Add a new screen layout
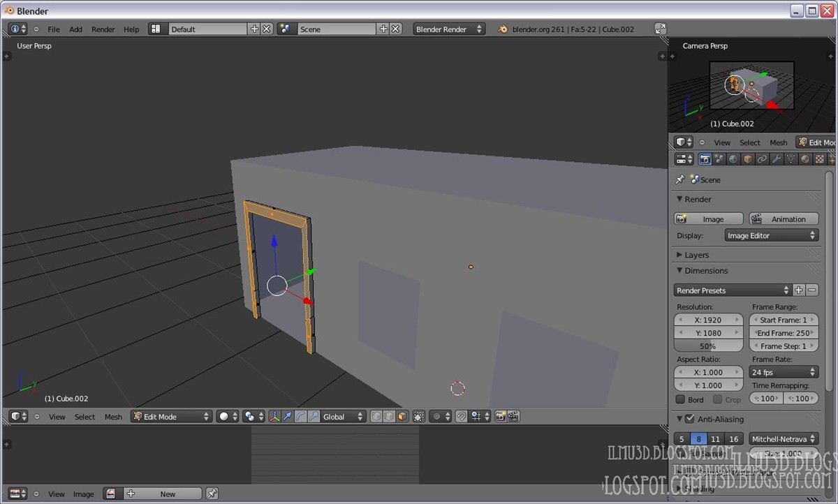The height and width of the screenshot is (504, 838). [x=254, y=29]
